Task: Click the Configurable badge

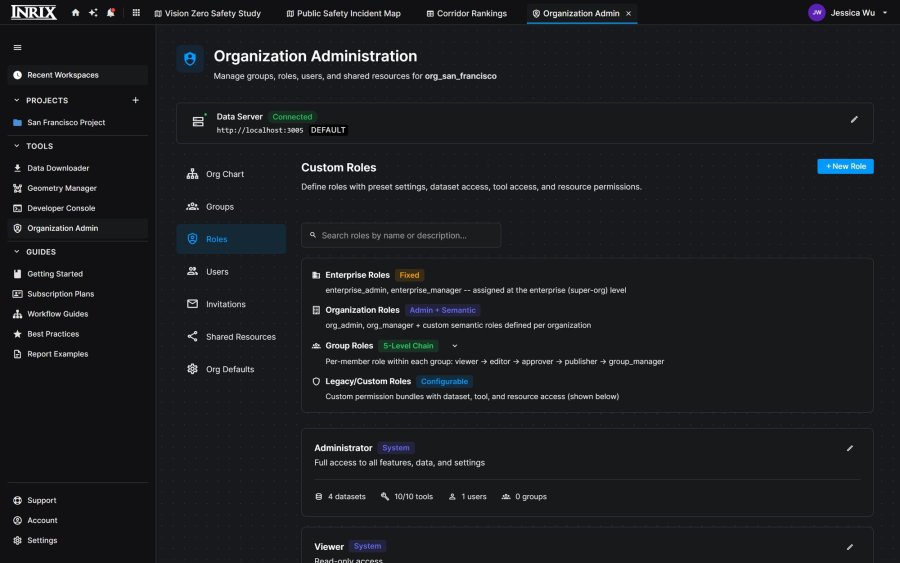Action: pyautogui.click(x=444, y=382)
